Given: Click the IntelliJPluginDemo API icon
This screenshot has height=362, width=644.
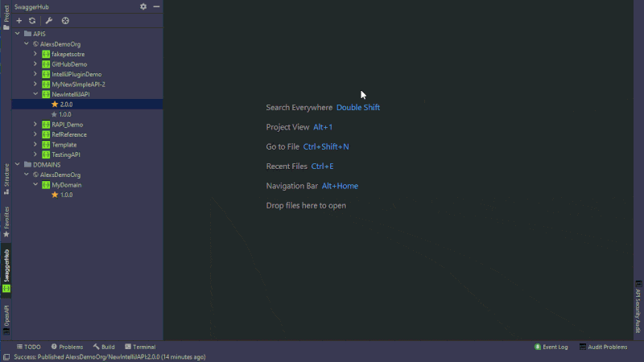Looking at the screenshot, I should coord(46,74).
